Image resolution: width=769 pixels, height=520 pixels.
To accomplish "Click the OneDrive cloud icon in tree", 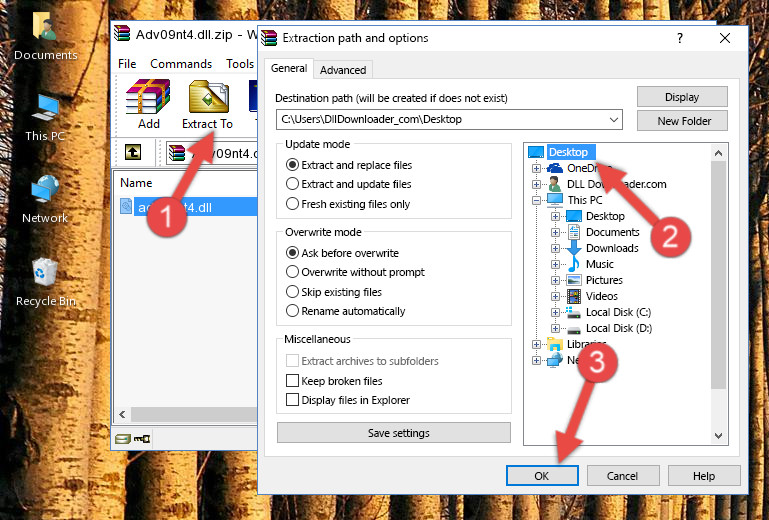I will click(555, 168).
